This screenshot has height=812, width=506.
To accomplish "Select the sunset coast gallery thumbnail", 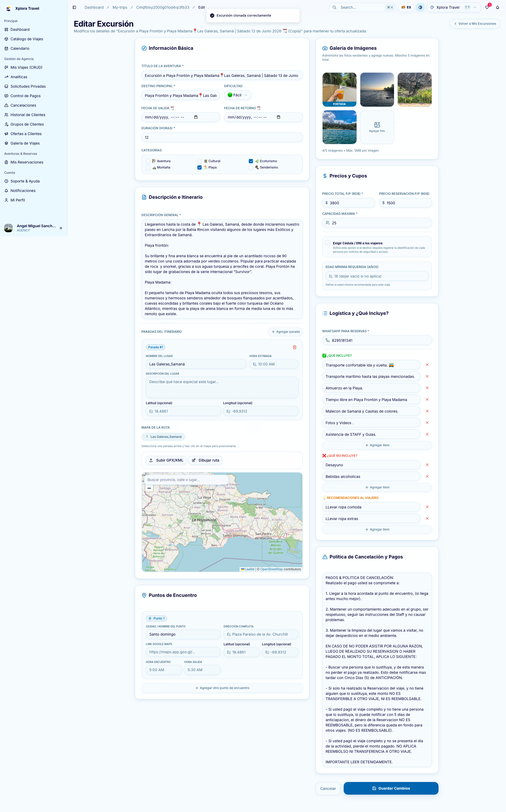I will pos(377,90).
